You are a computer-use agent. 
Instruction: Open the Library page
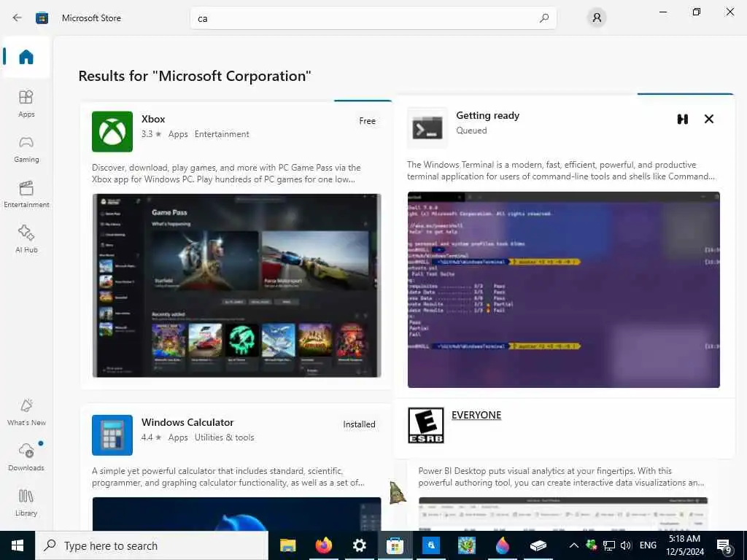(x=26, y=502)
